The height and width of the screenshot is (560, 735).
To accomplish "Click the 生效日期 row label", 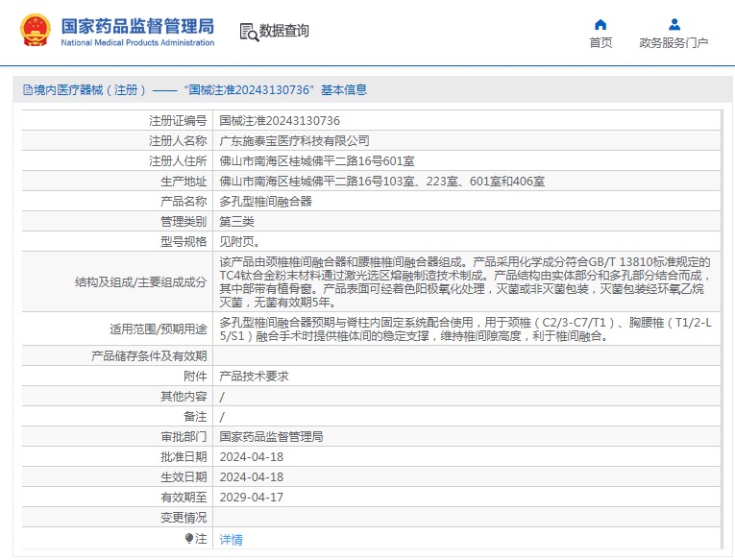I will pos(184,477).
